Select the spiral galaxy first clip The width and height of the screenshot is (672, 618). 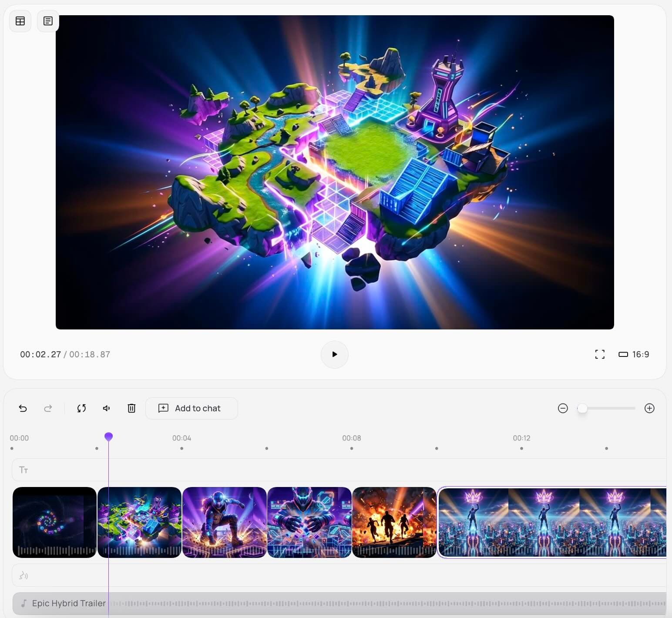click(54, 522)
